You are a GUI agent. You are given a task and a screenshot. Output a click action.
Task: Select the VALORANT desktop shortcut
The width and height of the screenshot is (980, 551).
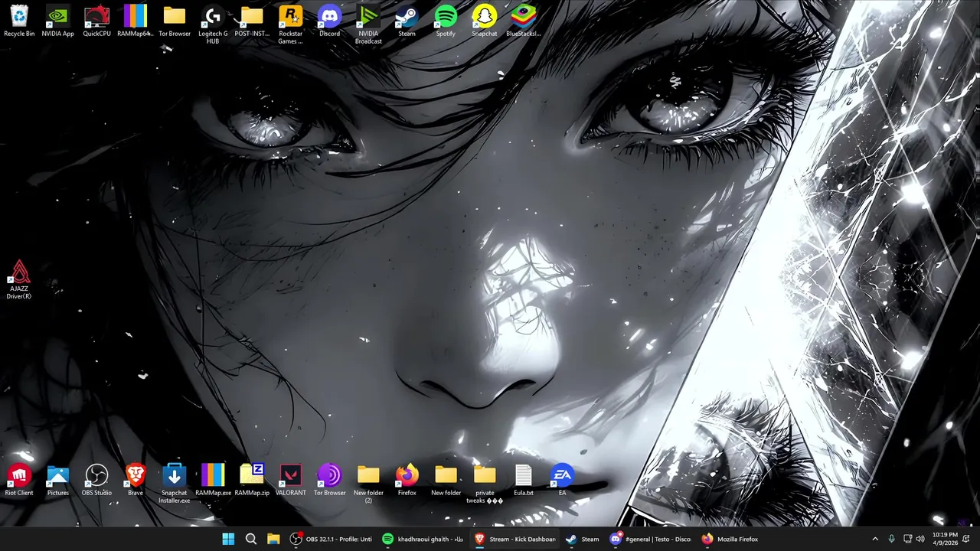[290, 481]
